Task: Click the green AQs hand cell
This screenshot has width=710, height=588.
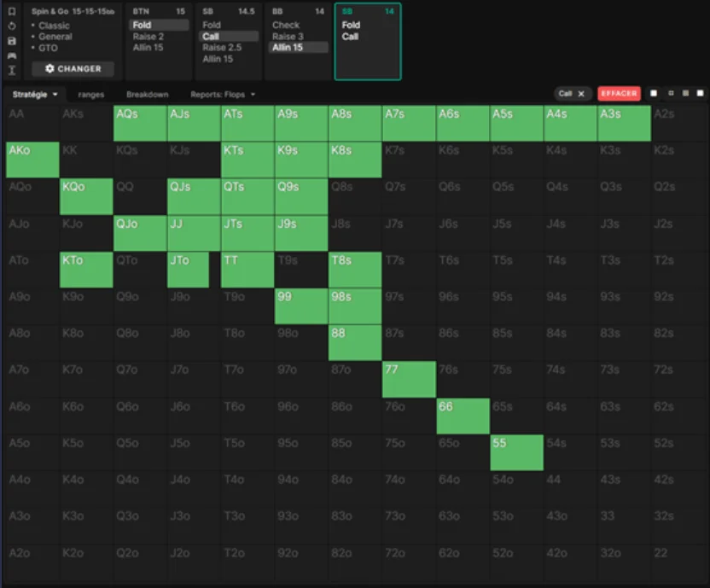Action: 140,124
